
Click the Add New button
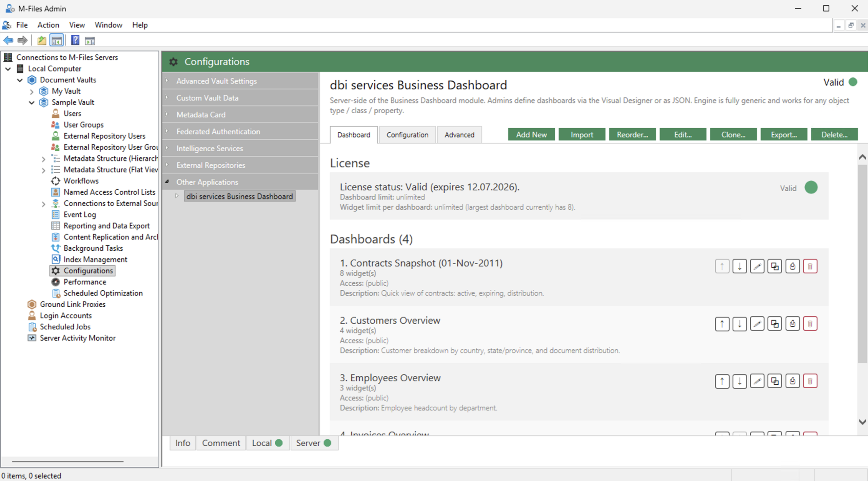(x=531, y=134)
